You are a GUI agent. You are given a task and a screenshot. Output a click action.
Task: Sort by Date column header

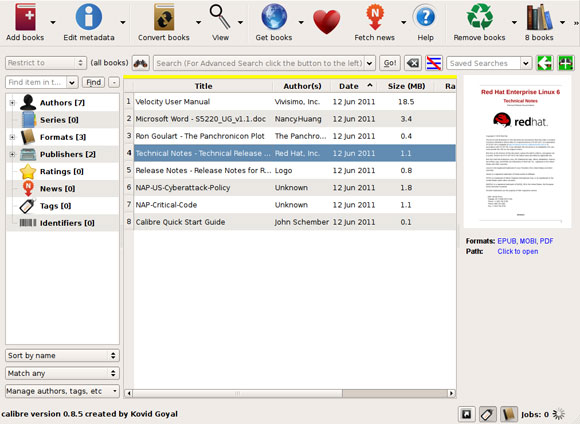354,86
